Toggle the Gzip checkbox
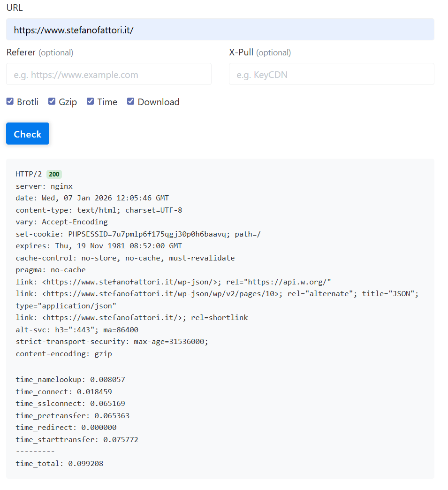The height and width of the screenshot is (490, 448). [52, 101]
